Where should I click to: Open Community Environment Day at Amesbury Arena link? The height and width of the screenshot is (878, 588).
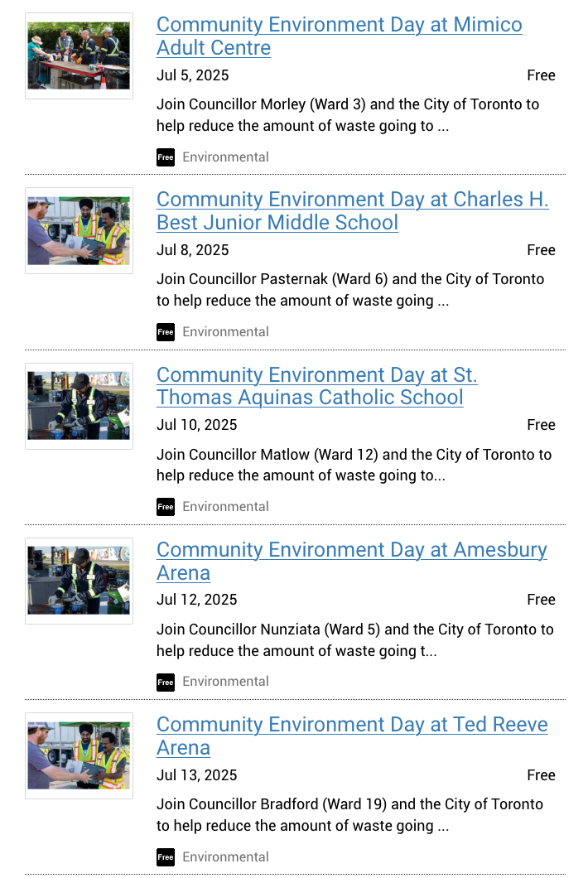(x=352, y=561)
